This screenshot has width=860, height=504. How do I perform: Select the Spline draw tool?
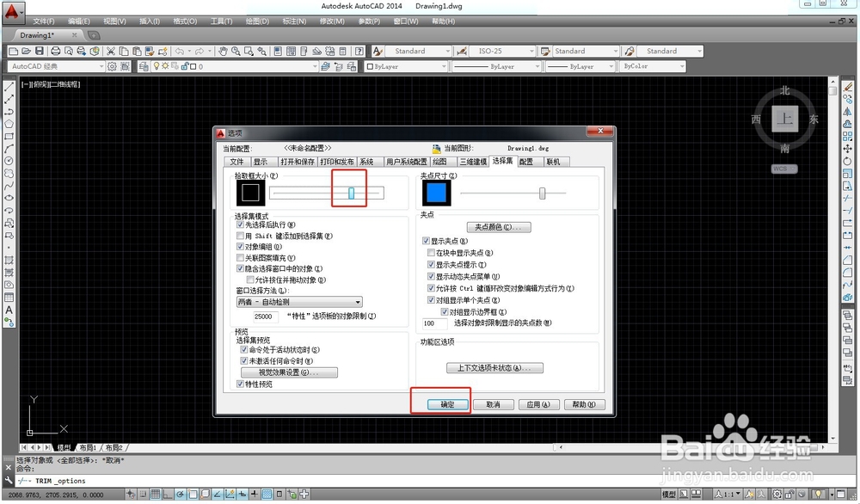coord(9,186)
